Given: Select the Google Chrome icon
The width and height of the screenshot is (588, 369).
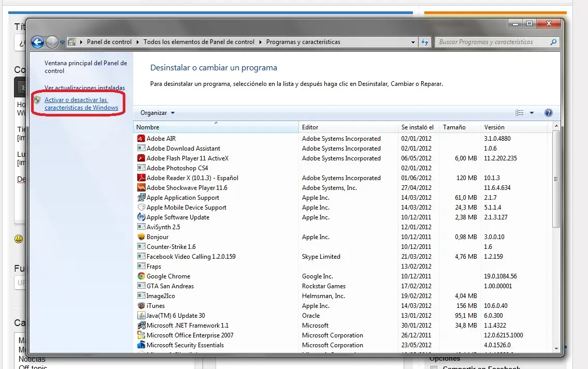Looking at the screenshot, I should pyautogui.click(x=141, y=276).
